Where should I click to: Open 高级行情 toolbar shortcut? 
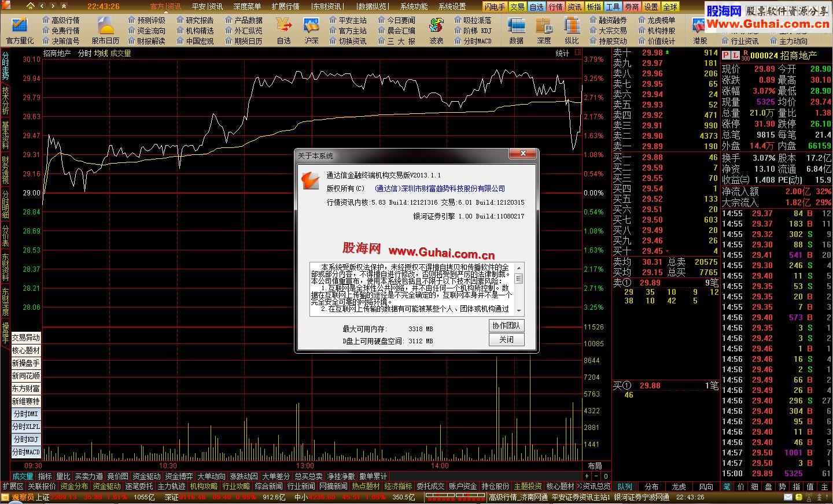tap(61, 20)
